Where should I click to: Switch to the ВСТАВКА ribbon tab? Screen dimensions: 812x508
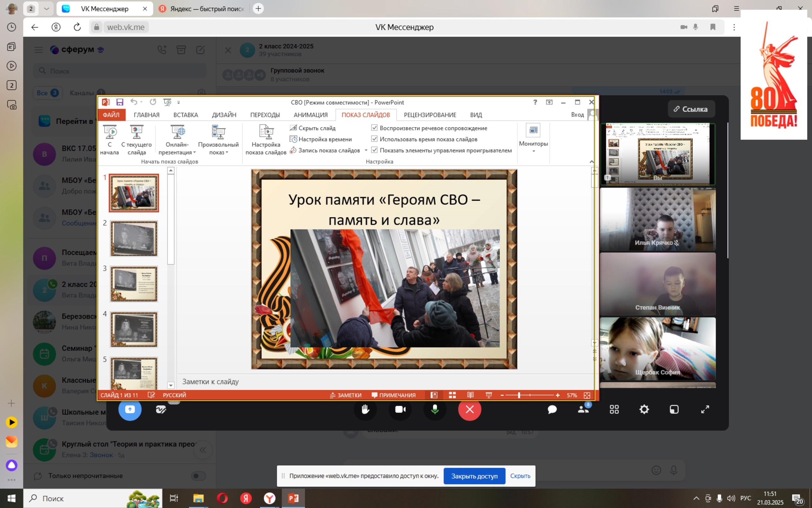click(x=186, y=115)
